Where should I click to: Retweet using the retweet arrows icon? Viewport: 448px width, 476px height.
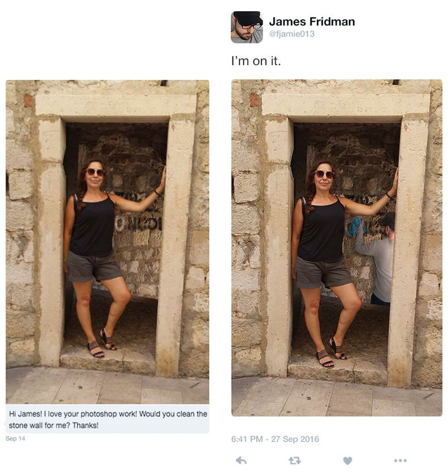click(295, 461)
